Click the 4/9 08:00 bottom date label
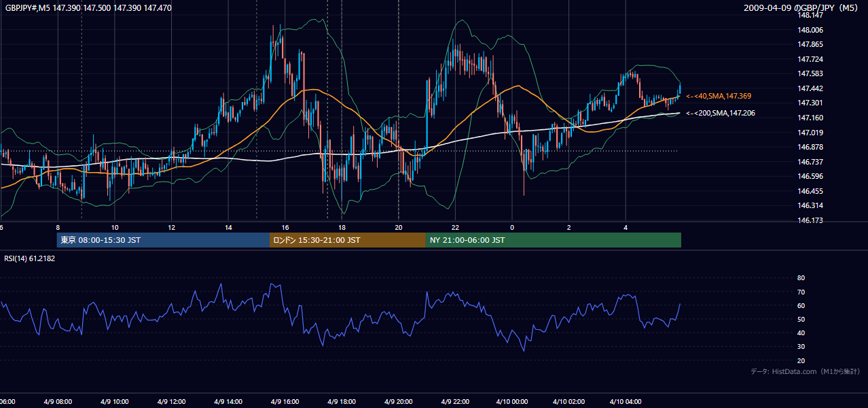868x408 pixels. tap(58, 401)
